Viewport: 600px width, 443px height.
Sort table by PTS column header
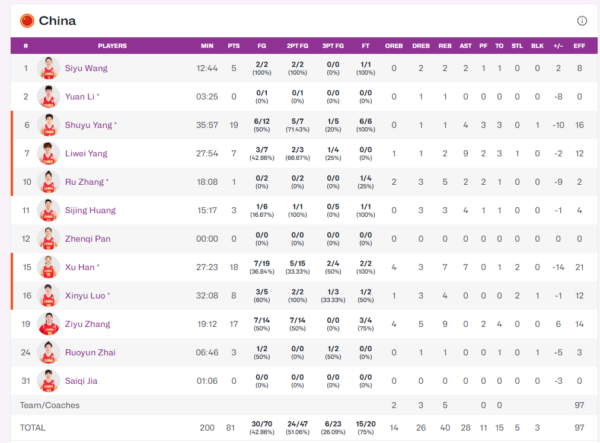(234, 45)
